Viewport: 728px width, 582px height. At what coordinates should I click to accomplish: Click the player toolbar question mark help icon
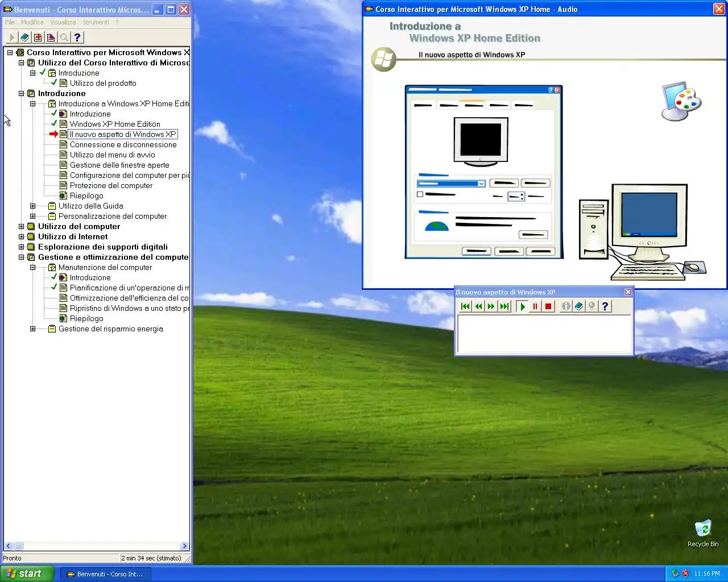(605, 306)
